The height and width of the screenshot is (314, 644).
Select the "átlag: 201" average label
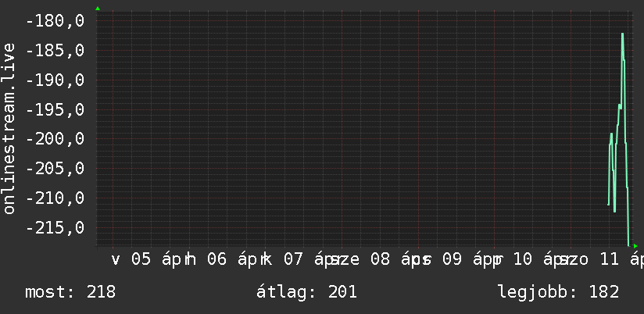(306, 292)
